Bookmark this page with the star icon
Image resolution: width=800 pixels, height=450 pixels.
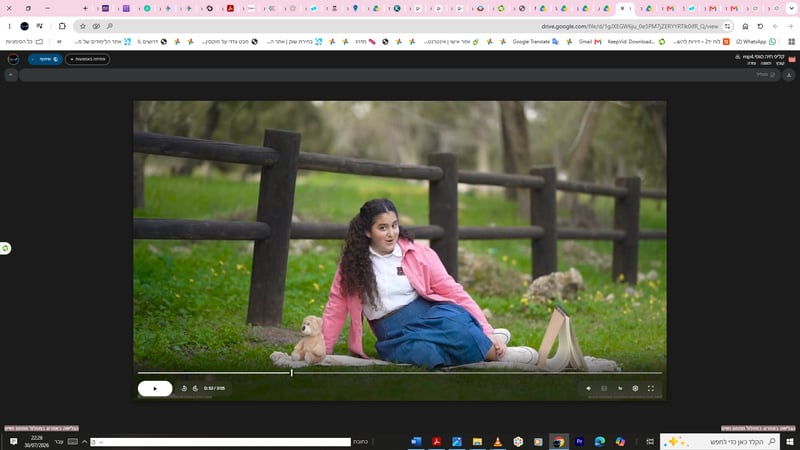coord(83,26)
